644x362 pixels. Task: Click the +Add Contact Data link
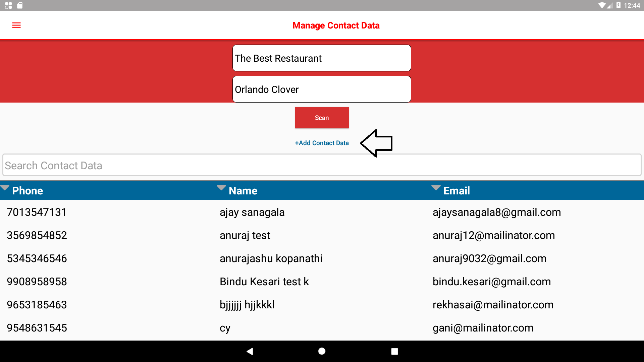pyautogui.click(x=322, y=143)
